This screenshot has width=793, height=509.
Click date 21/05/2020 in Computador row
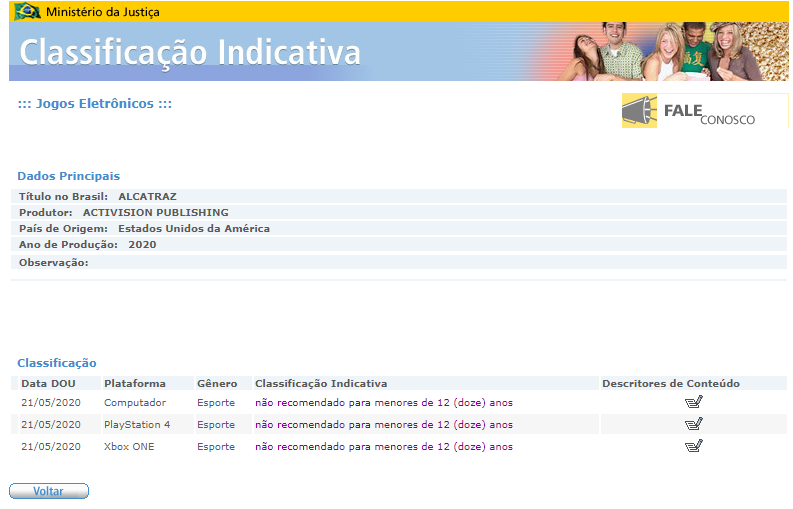tap(51, 403)
